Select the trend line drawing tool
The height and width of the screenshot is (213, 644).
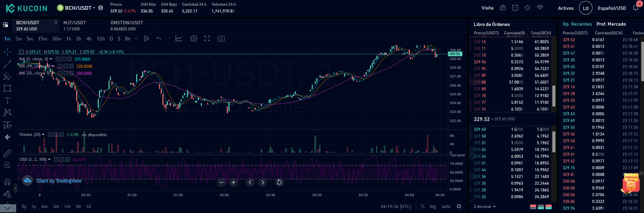7,64
